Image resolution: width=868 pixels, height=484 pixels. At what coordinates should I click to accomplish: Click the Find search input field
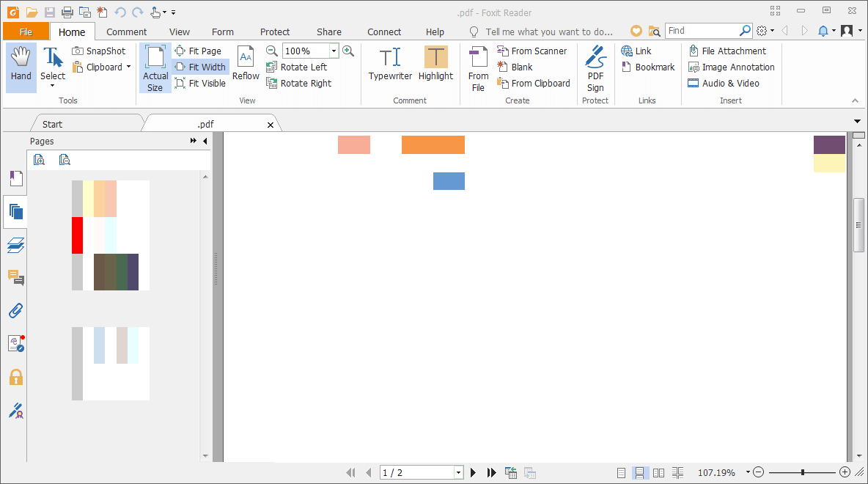click(702, 31)
